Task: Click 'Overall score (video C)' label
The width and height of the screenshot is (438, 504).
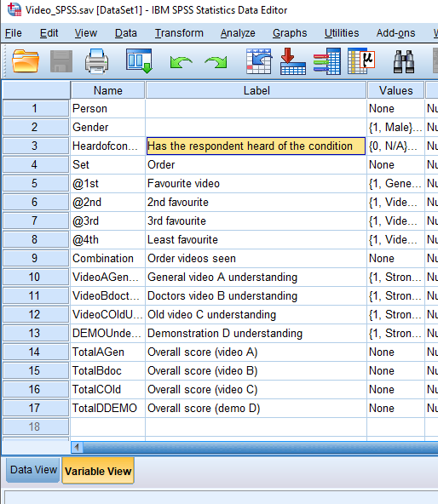Action: (x=256, y=389)
